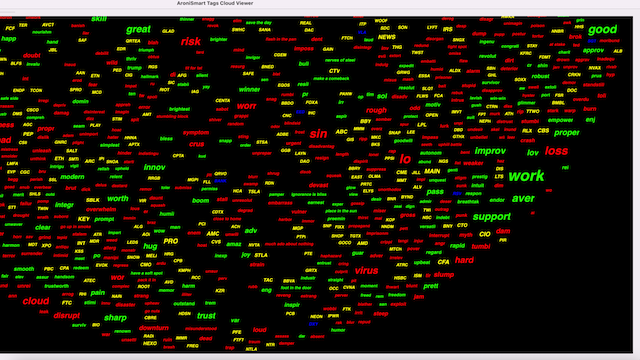Select the red 'weaker' tag
The width and height of the screenshot is (640, 360).
point(473,163)
